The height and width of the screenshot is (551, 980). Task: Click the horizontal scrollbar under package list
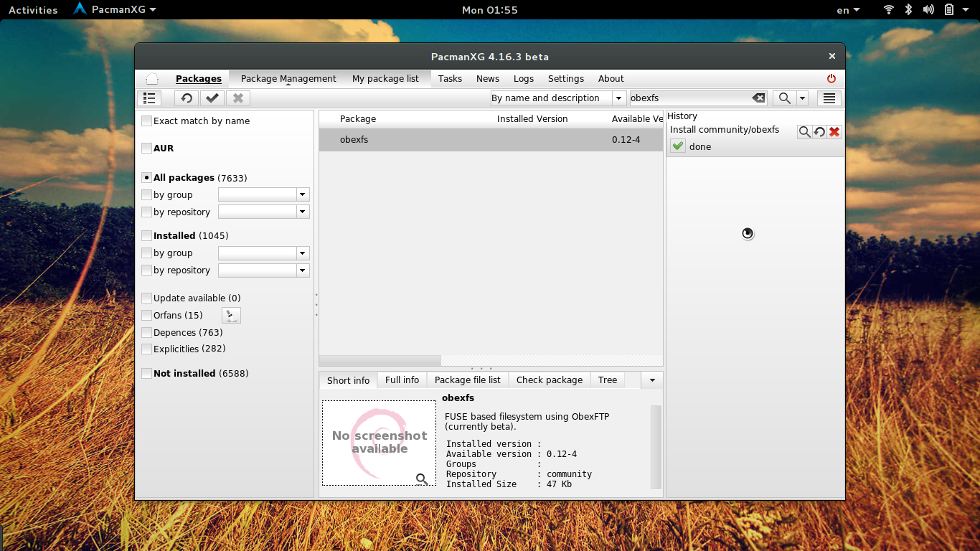click(380, 361)
